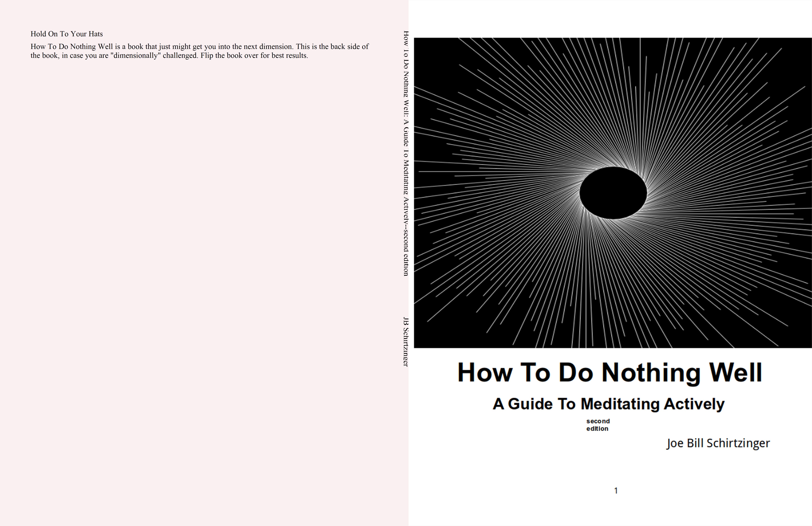
Task: Click the back-cover heading "Hold On To Your Hats"
Action: pyautogui.click(x=67, y=34)
